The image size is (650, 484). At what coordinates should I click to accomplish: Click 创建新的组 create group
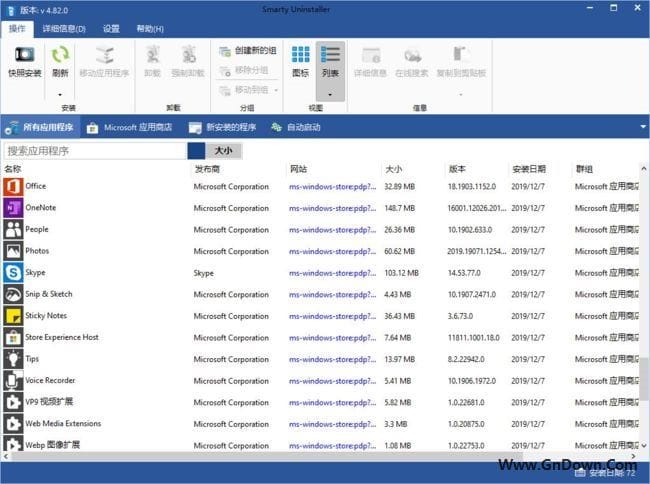[247, 51]
